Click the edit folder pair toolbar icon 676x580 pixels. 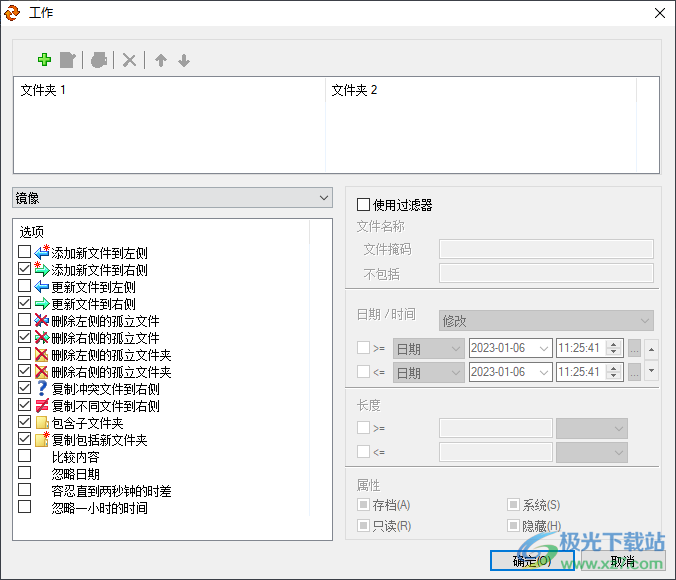(68, 60)
